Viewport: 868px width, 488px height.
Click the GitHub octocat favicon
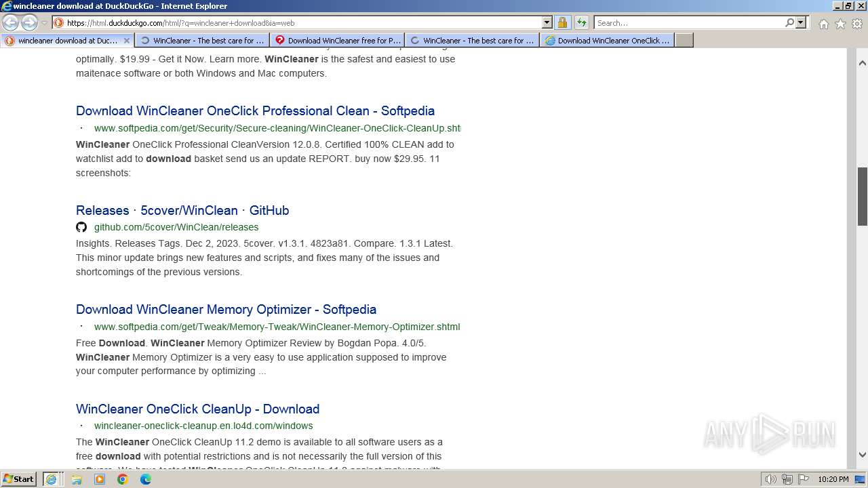(x=81, y=227)
